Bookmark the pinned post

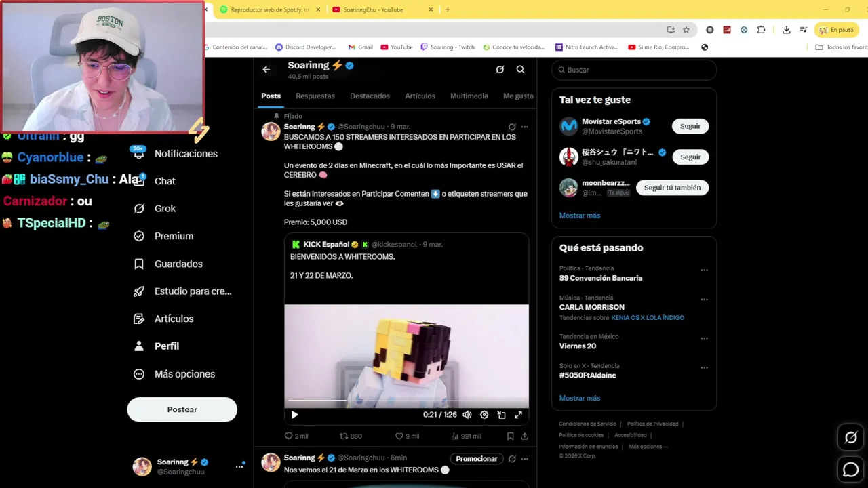click(510, 436)
